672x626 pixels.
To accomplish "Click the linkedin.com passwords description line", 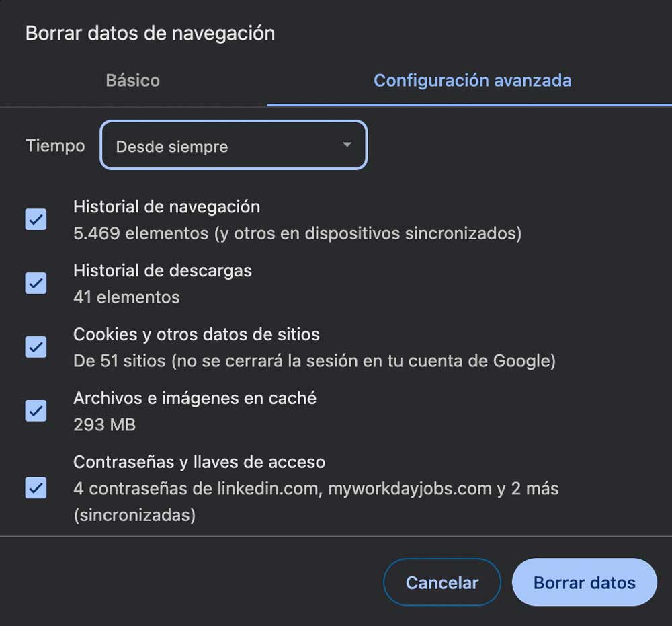I will pyautogui.click(x=316, y=488).
